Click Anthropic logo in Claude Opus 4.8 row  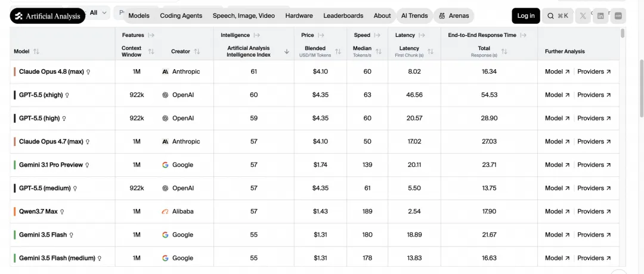point(165,72)
